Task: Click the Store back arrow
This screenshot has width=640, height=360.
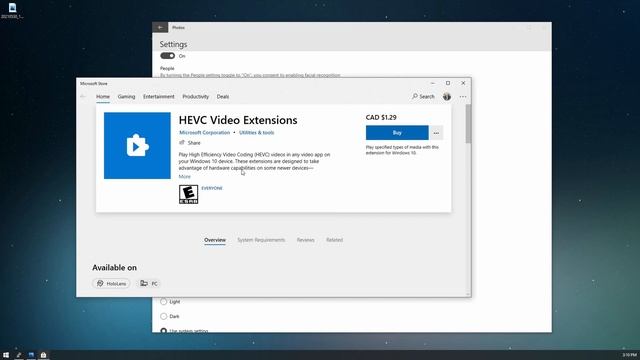Action: 83,96
